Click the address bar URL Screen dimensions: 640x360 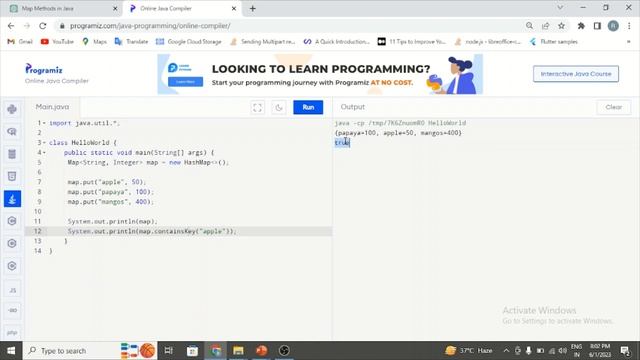[x=150, y=26]
